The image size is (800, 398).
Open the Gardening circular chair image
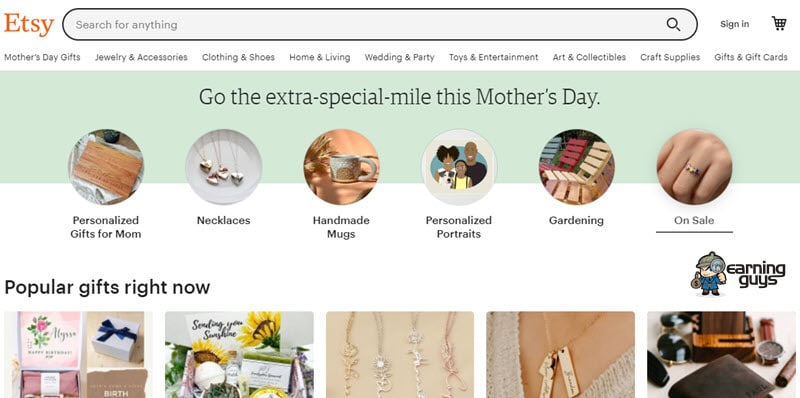577,167
